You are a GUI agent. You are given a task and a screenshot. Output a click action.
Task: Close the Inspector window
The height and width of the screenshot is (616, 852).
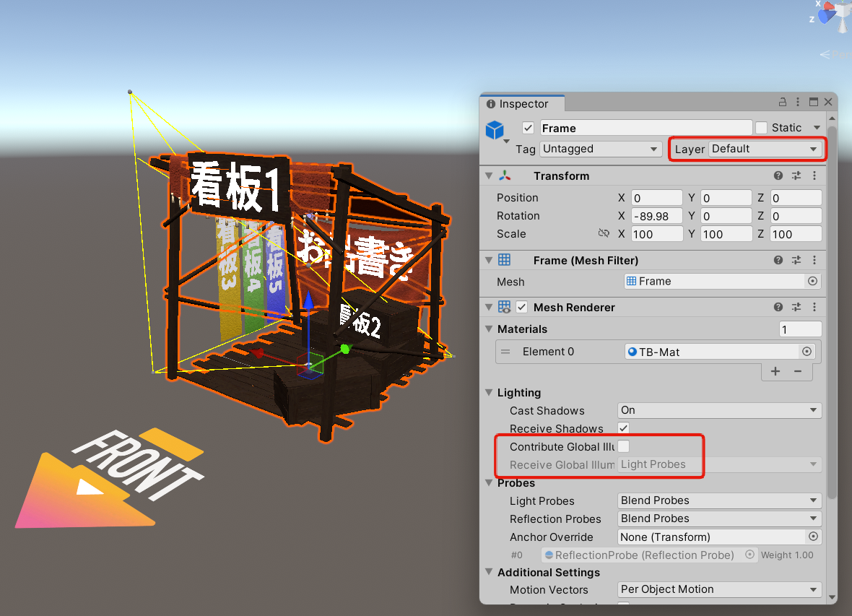828,102
